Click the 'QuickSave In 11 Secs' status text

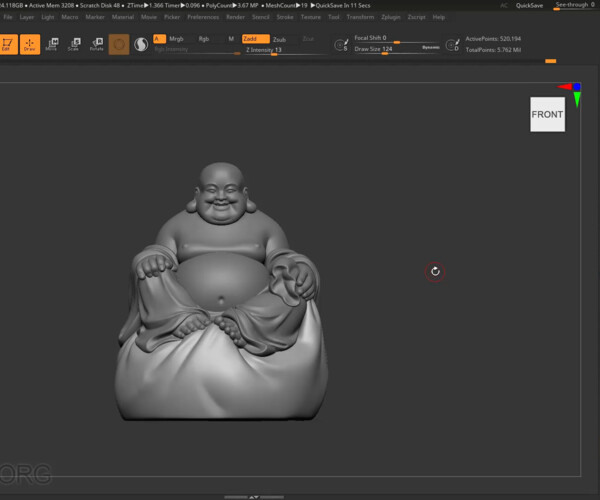pyautogui.click(x=341, y=5)
